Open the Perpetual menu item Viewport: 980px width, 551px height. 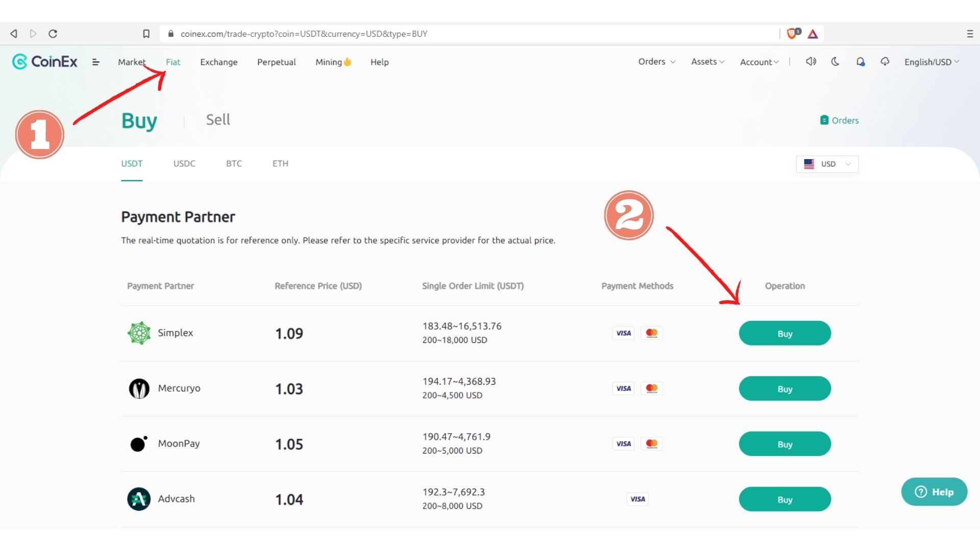[x=277, y=62]
